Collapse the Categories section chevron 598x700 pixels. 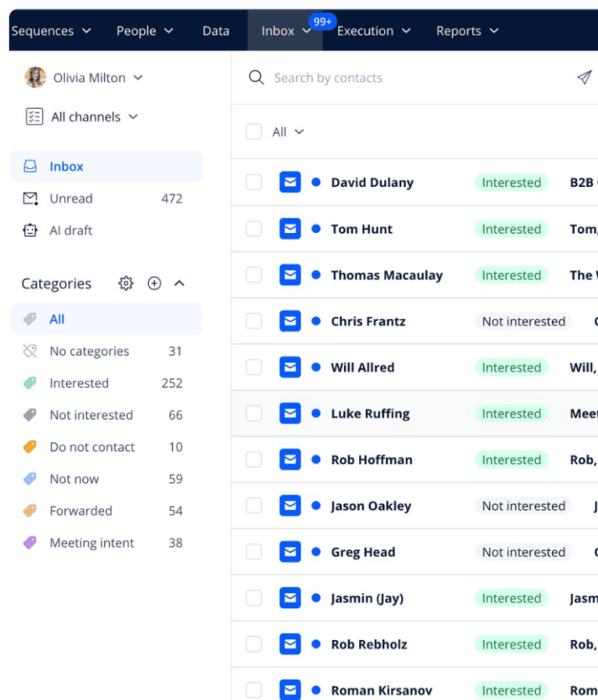coord(179,283)
